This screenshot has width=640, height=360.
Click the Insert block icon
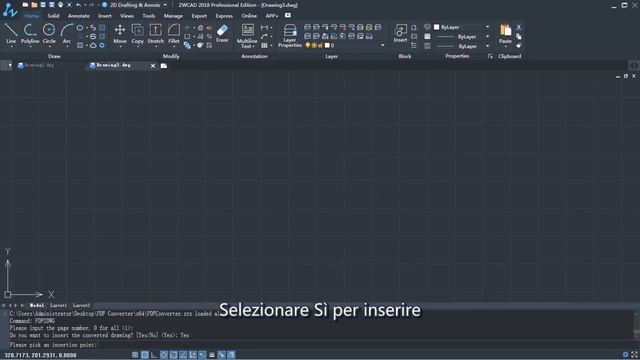[x=400, y=33]
